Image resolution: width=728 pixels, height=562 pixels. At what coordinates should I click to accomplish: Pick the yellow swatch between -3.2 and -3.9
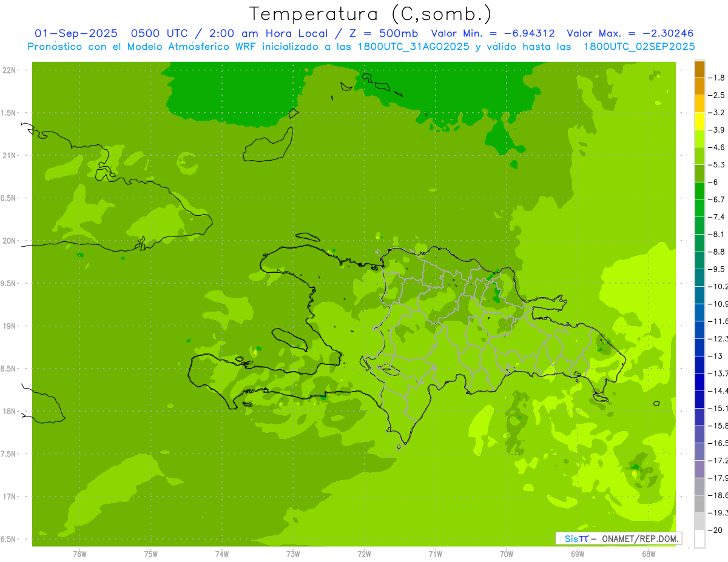[699, 122]
